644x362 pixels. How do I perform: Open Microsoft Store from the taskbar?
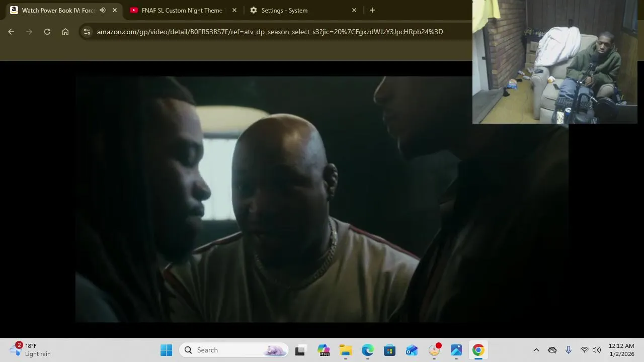coord(390,350)
